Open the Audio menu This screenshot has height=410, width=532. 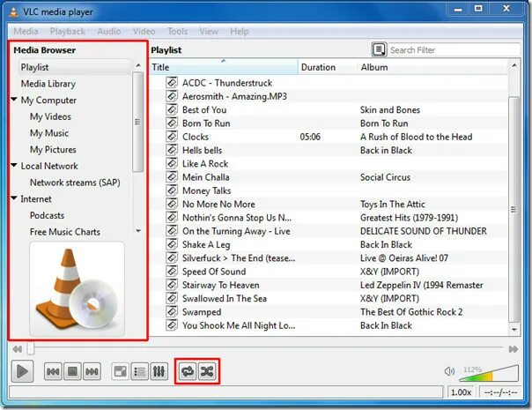109,31
